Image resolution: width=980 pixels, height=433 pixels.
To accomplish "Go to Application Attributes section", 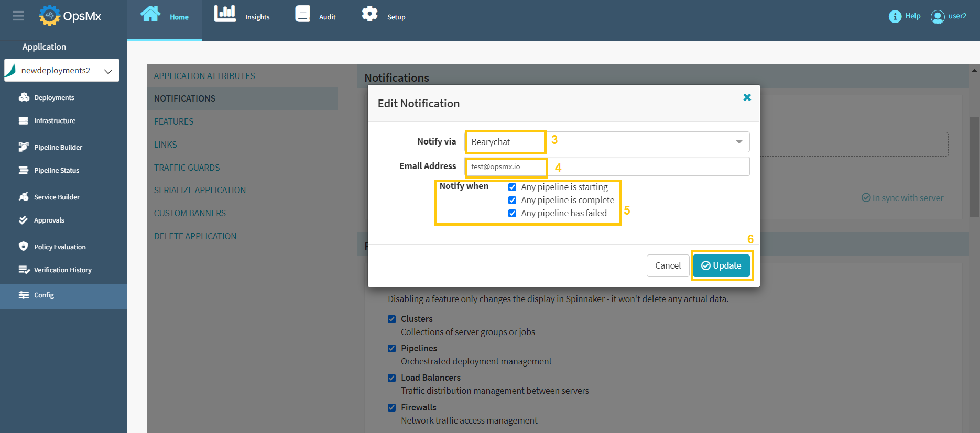I will point(204,76).
